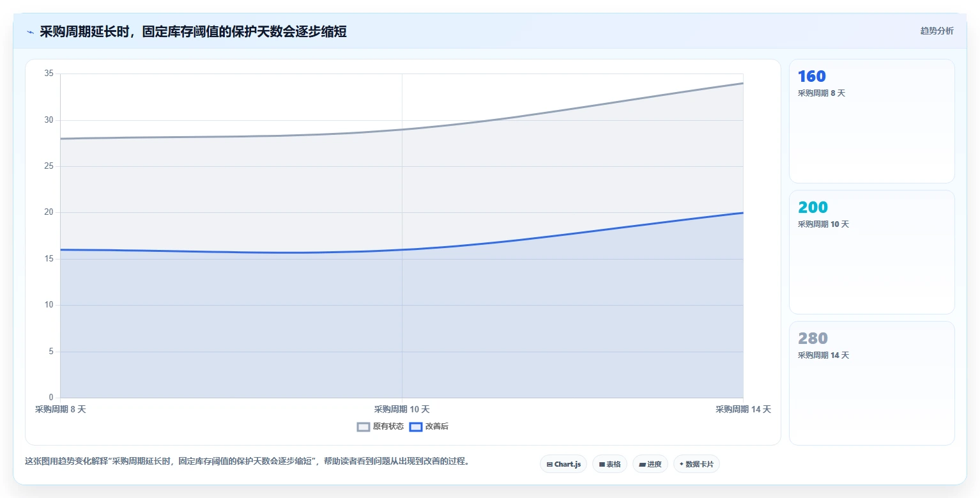Click the x-axis label 采购周期 8 天

coord(60,409)
